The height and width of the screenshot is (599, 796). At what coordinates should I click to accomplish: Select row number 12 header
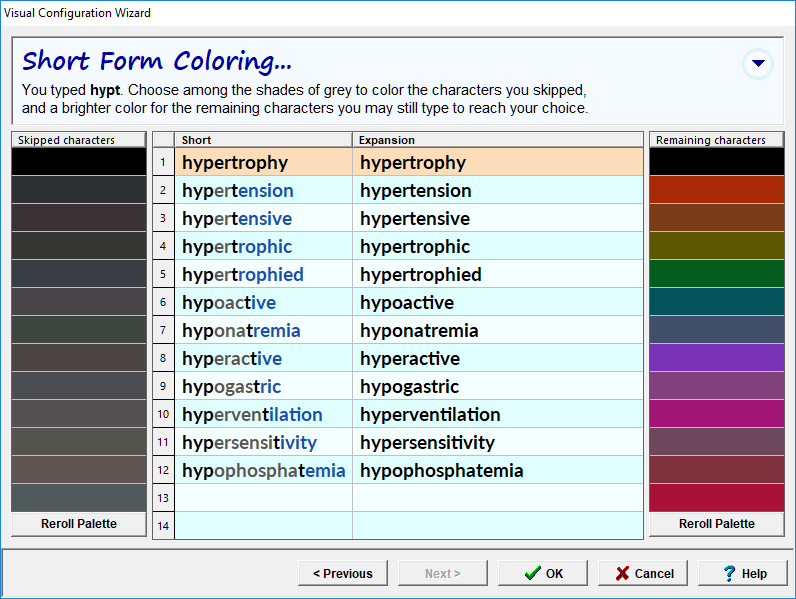coord(163,470)
